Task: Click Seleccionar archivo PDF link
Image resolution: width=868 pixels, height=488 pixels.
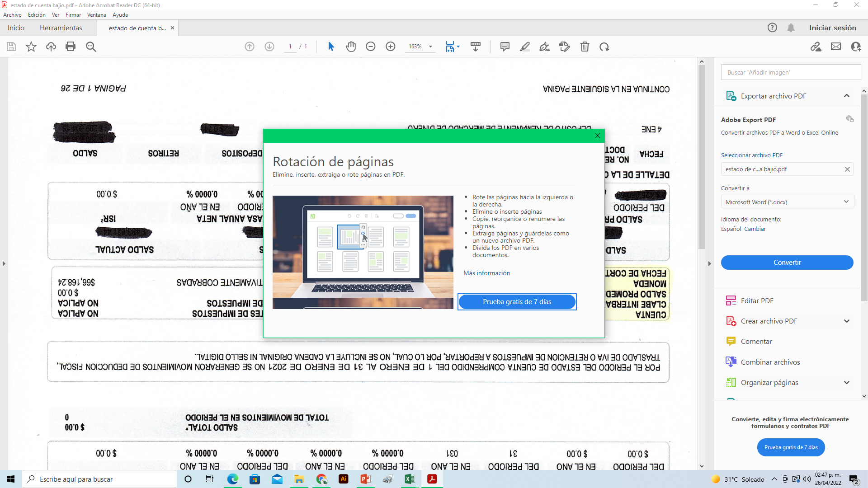Action: click(752, 155)
